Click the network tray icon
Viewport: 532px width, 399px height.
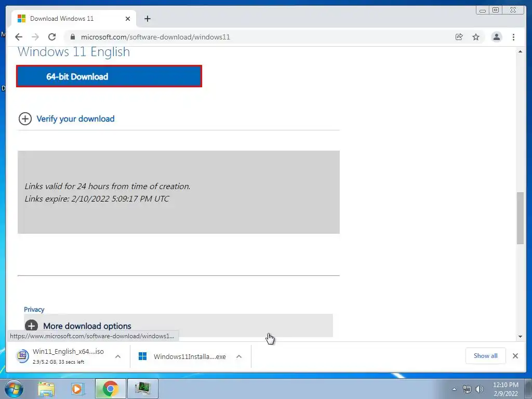(x=467, y=389)
